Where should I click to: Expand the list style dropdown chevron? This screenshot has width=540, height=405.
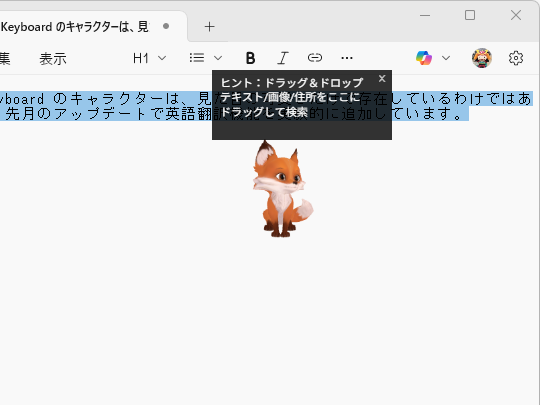(218, 58)
